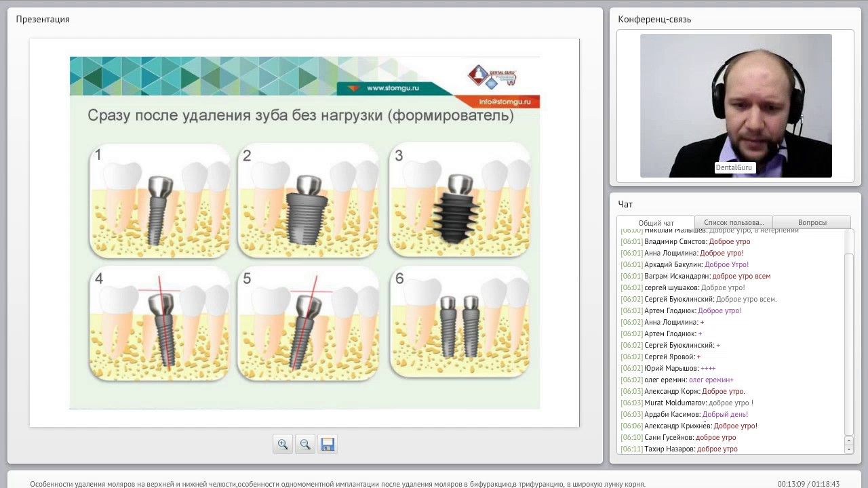Click chat message from Ваграм Искандарян

[x=695, y=276]
